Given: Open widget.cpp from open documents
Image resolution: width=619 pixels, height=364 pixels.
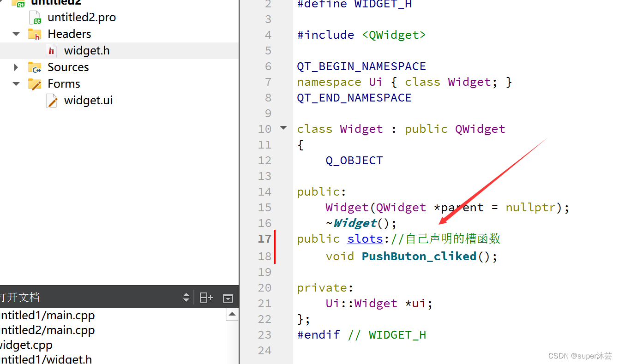Looking at the screenshot, I should 26,345.
